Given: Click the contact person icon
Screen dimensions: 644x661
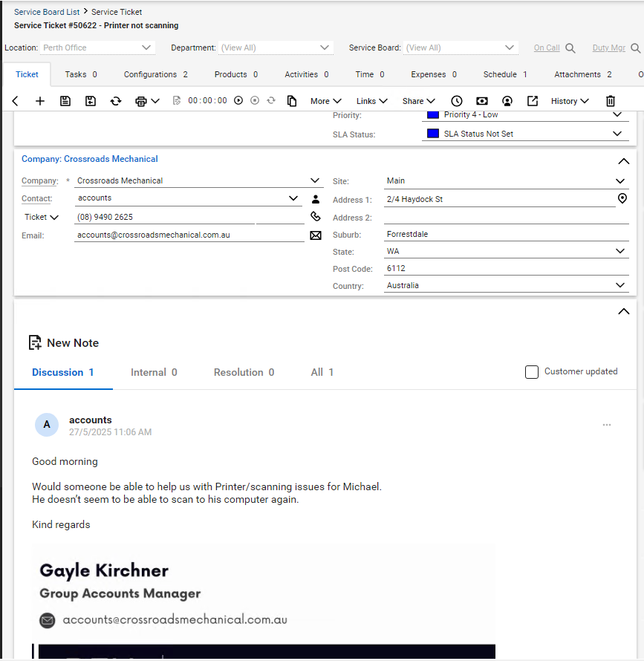Looking at the screenshot, I should click(x=316, y=199).
